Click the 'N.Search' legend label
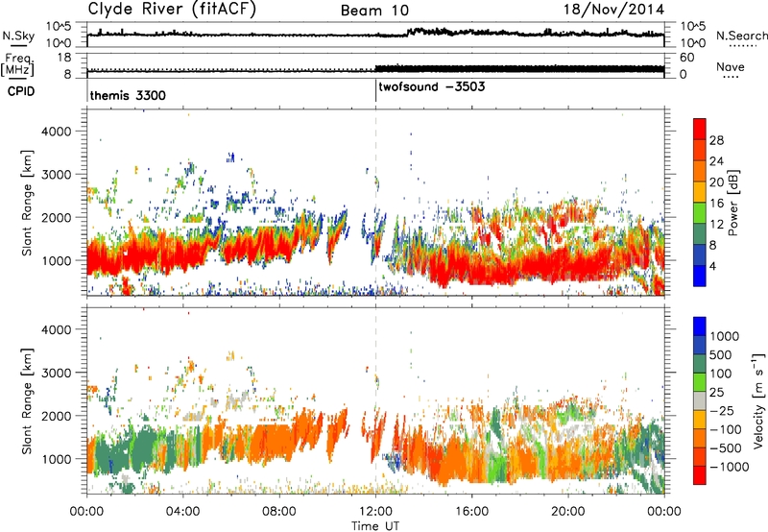The image size is (768, 532). click(741, 36)
